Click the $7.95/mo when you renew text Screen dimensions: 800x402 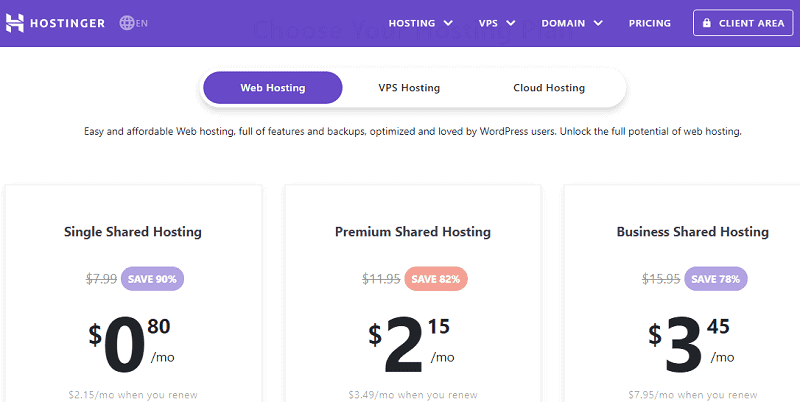point(693,395)
